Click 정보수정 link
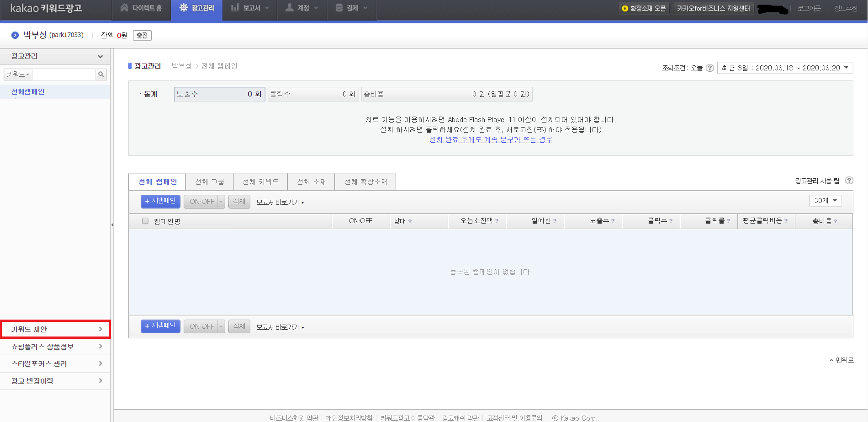This screenshot has width=868, height=422. [846, 8]
